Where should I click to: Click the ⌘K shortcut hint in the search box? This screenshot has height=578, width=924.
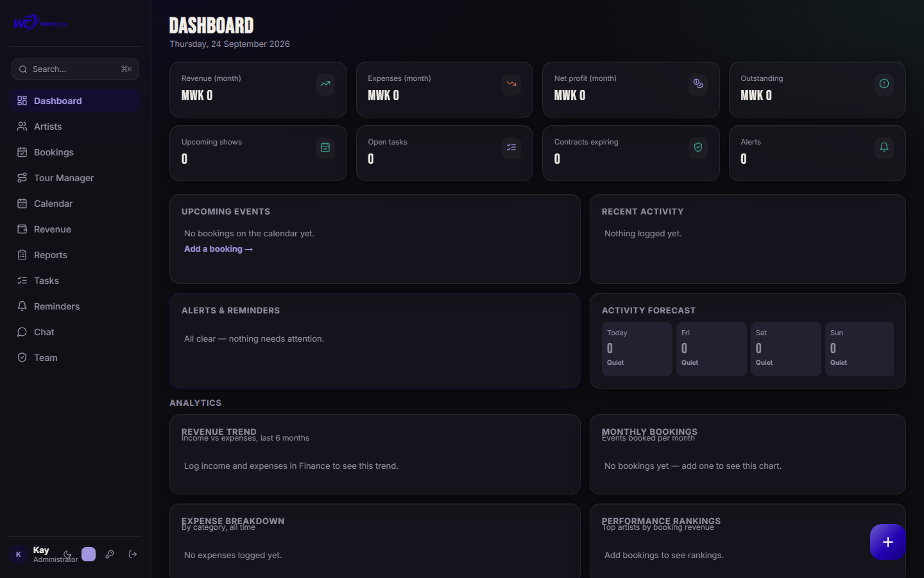pos(126,69)
